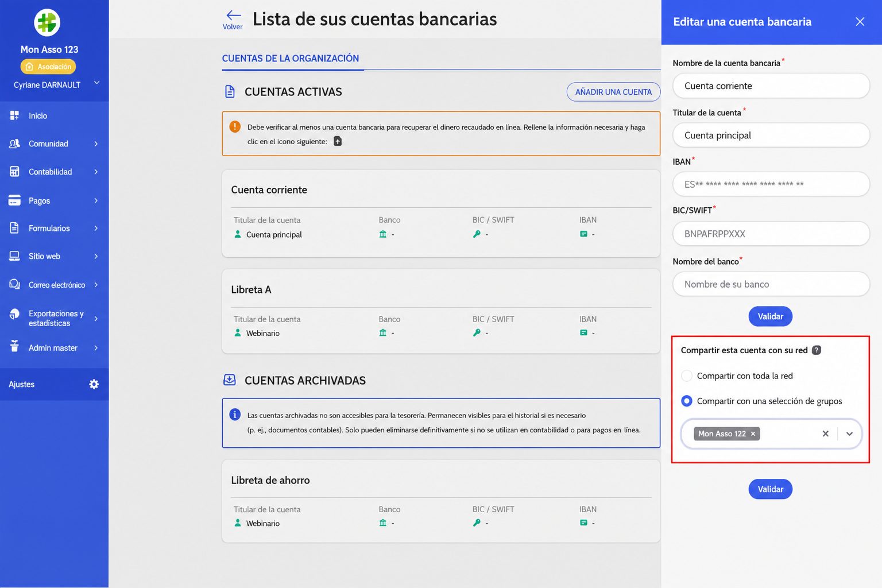Click Mon Asso 123 organization name

[x=49, y=49]
